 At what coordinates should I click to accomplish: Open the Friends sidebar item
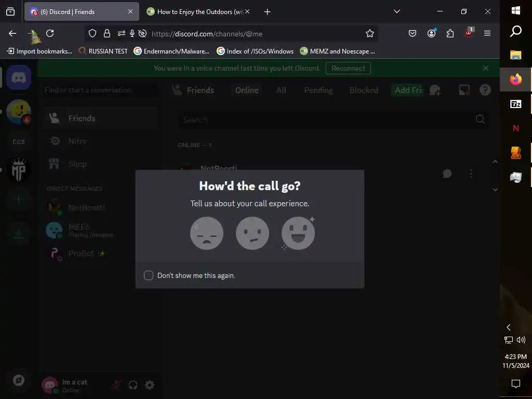[101, 118]
